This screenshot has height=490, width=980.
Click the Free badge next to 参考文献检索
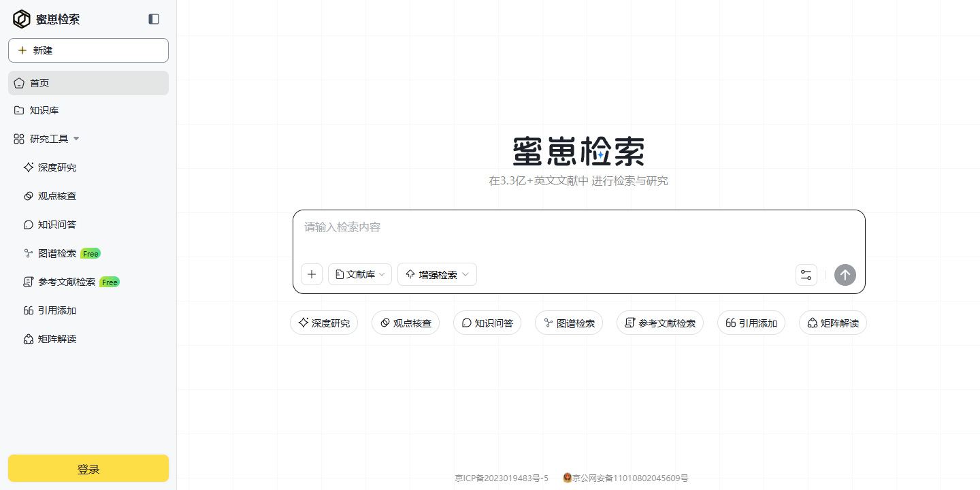pos(110,282)
